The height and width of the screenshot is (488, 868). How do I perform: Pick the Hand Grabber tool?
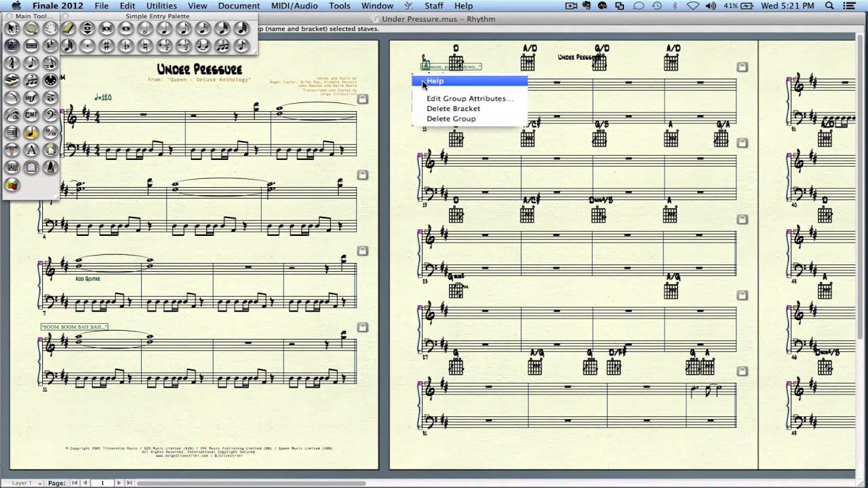coord(50,28)
